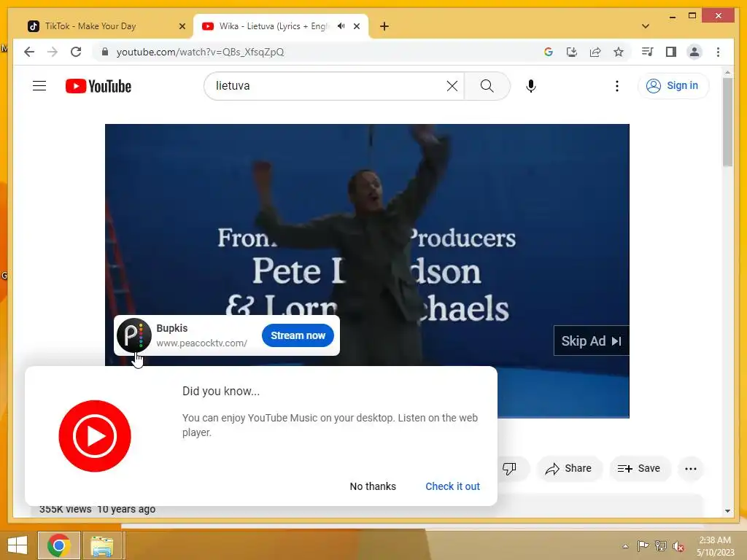
Task: Open File Explorer from the taskbar
Action: [x=102, y=545]
